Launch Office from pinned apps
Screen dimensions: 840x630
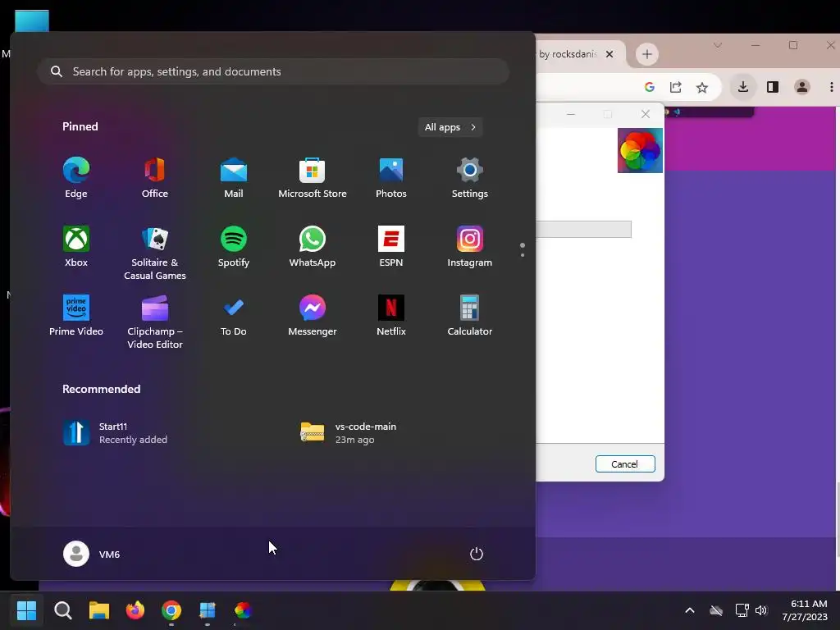155,178
